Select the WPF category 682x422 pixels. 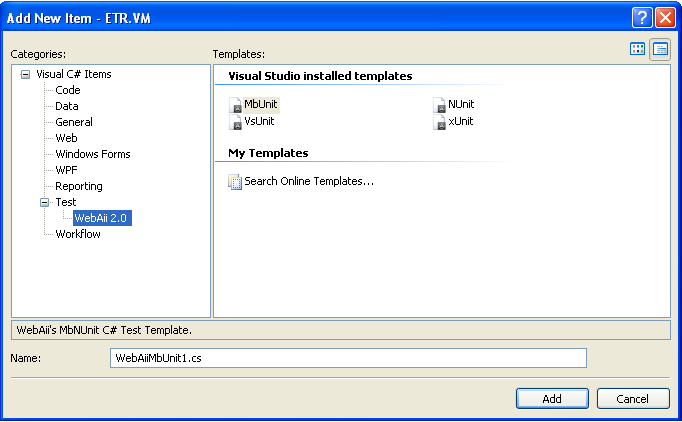(x=68, y=170)
